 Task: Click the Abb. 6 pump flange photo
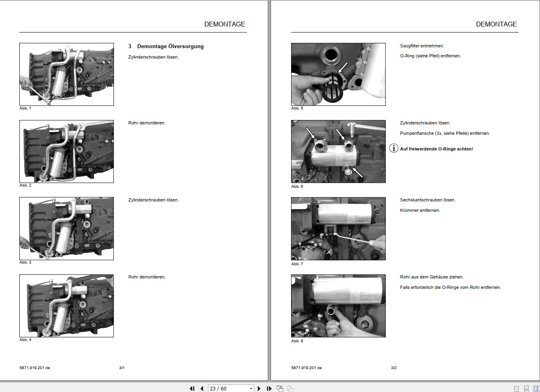(338, 151)
